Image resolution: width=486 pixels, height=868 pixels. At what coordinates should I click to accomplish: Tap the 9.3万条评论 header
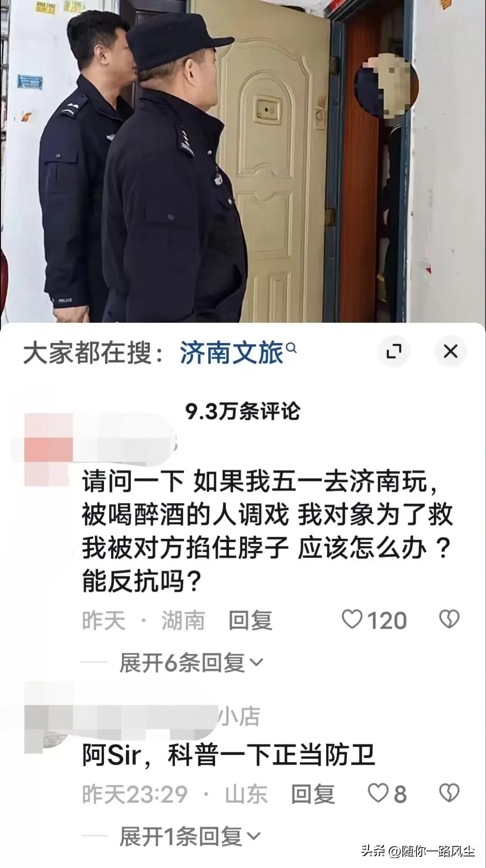coord(243,411)
